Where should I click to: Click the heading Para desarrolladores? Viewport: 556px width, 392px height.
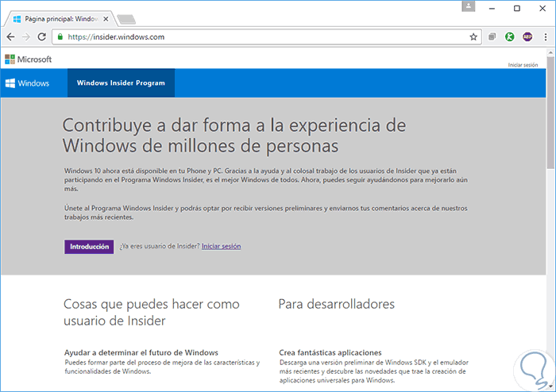(337, 304)
